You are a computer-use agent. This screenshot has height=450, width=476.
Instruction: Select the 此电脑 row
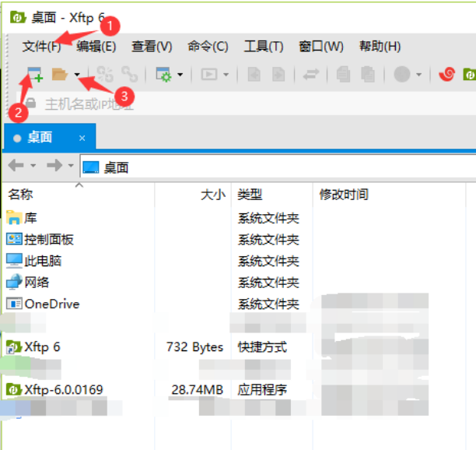(234, 261)
